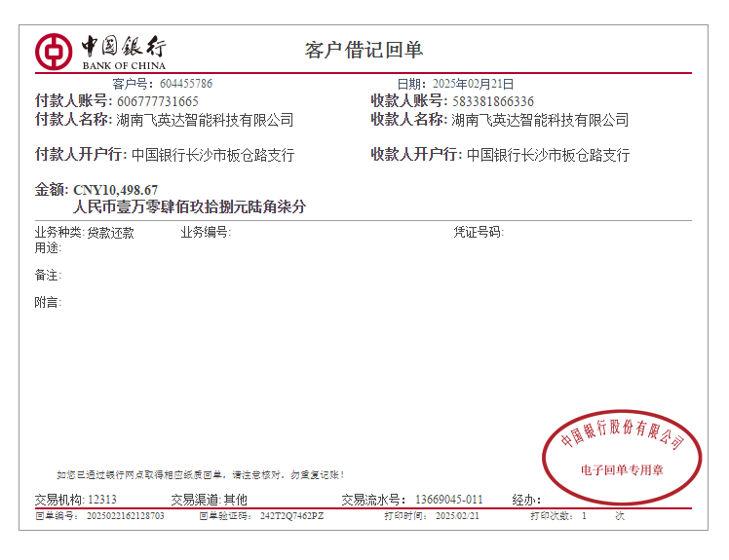Click the 打印次数 print count value
This screenshot has width=729, height=560.
[x=584, y=516]
